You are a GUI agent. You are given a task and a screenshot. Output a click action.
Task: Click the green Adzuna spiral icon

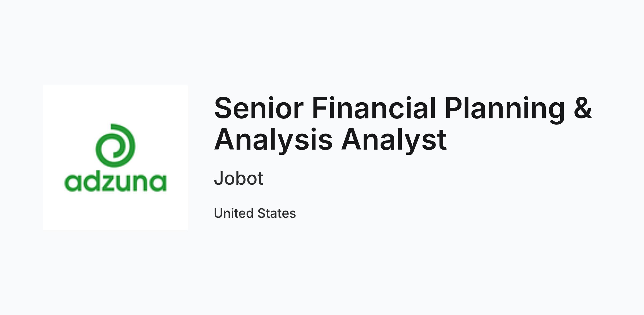[115, 146]
